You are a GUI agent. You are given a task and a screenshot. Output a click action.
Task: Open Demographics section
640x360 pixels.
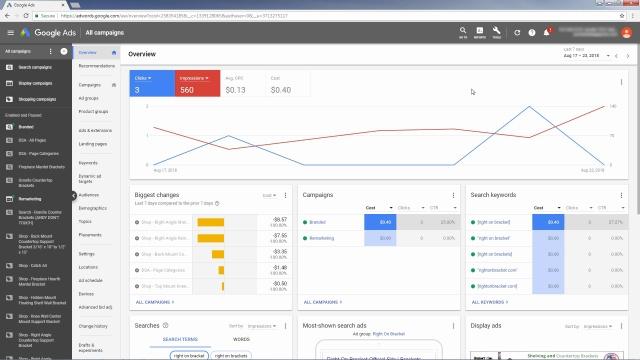(93, 208)
